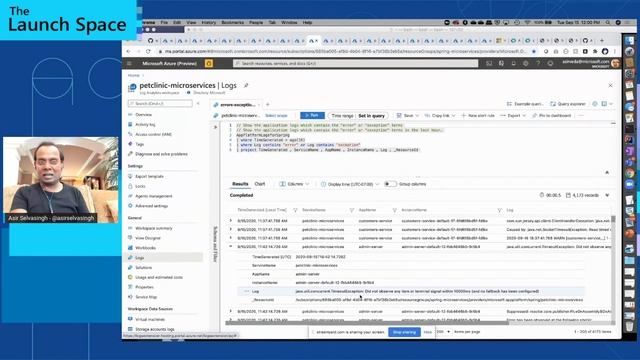Reload the browser page
This screenshot has height=360, width=640.
tap(148, 51)
